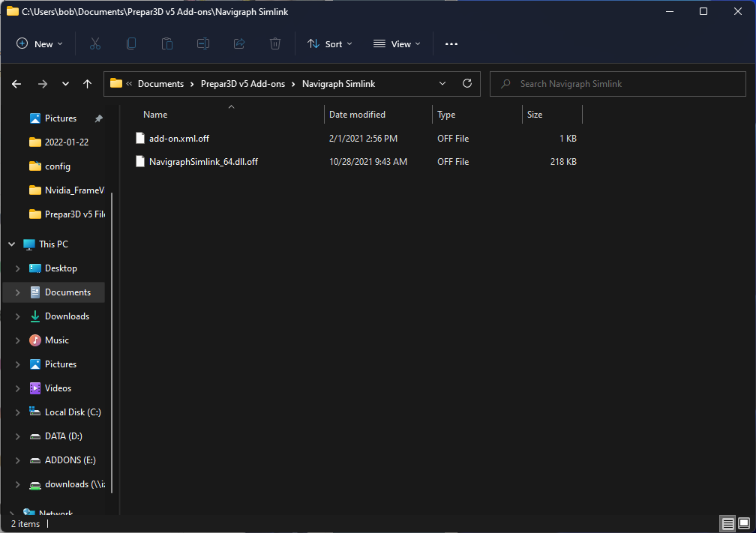756x533 pixels.
Task: Click the Prepar3D v5 Add-ons breadcrumb
Action: pyautogui.click(x=242, y=84)
